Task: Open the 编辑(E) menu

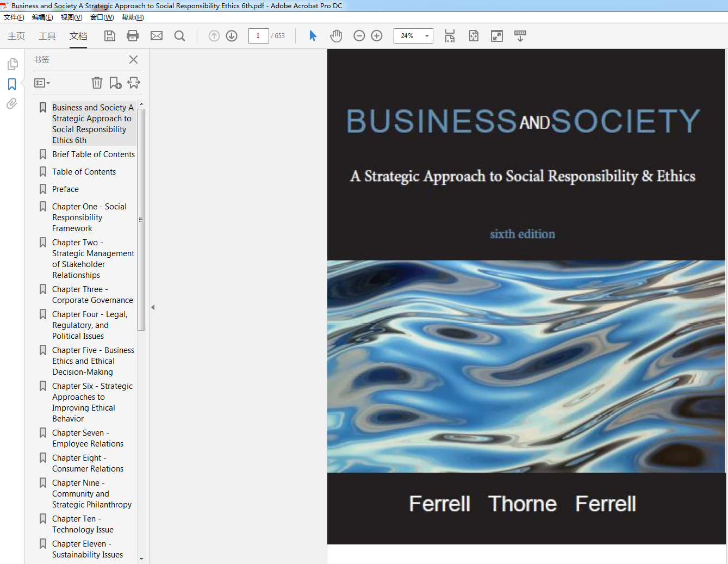Action: [x=42, y=17]
